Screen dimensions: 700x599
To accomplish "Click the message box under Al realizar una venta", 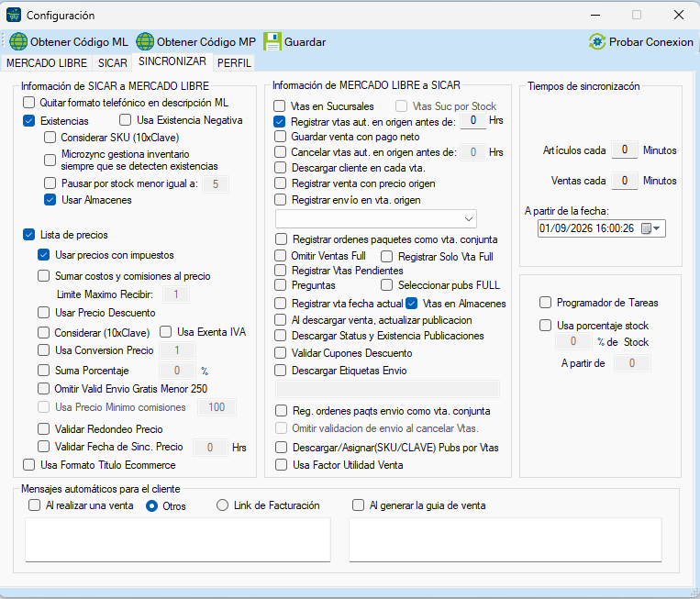I will 178,539.
